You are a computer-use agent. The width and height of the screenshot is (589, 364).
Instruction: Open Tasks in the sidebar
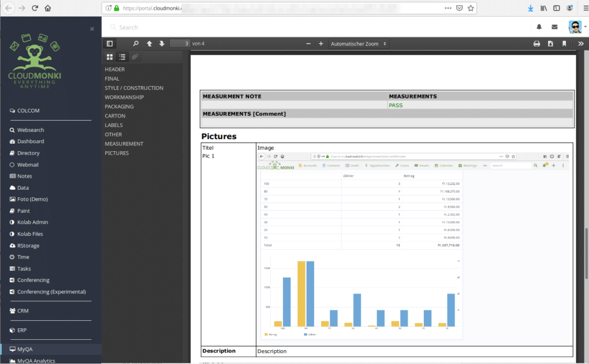tap(20, 269)
